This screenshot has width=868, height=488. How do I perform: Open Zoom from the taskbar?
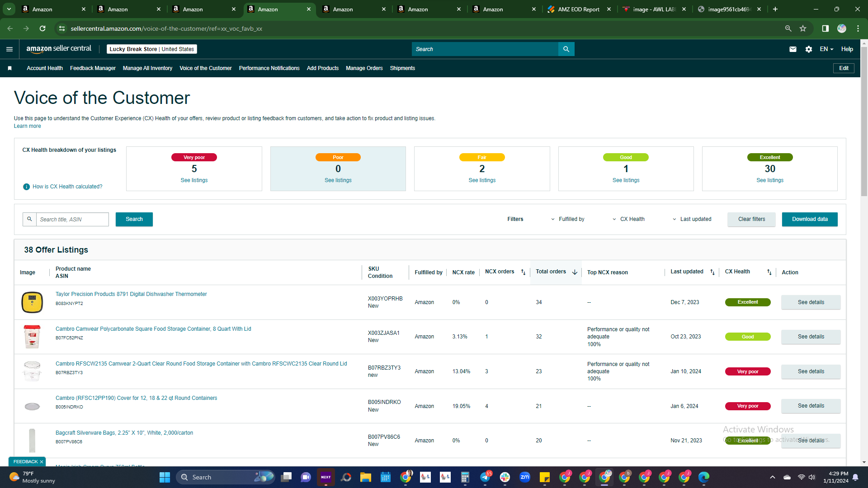525,477
